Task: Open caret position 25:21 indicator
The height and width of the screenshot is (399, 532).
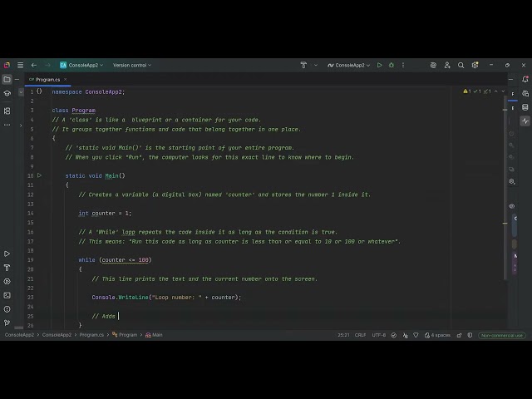Action: [x=343, y=335]
